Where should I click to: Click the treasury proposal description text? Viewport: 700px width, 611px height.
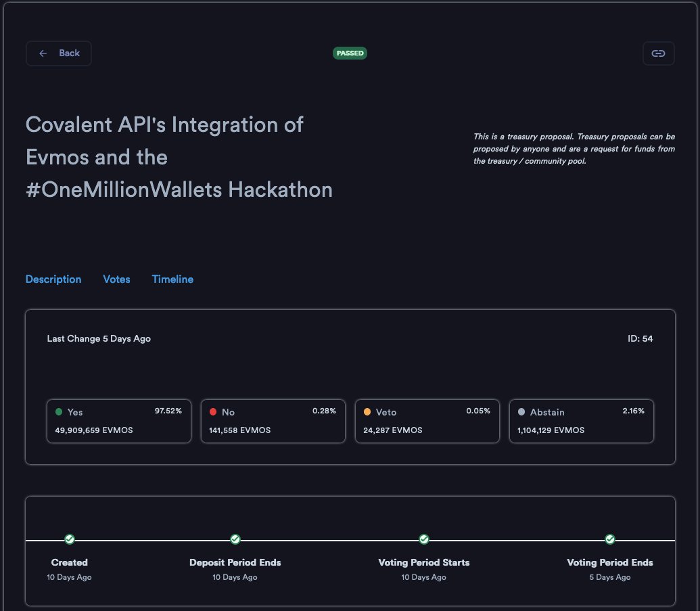[574, 149]
